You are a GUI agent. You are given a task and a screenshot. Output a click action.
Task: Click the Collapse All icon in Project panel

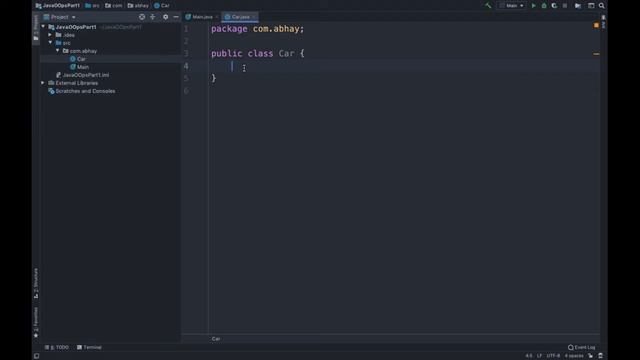coord(153,17)
